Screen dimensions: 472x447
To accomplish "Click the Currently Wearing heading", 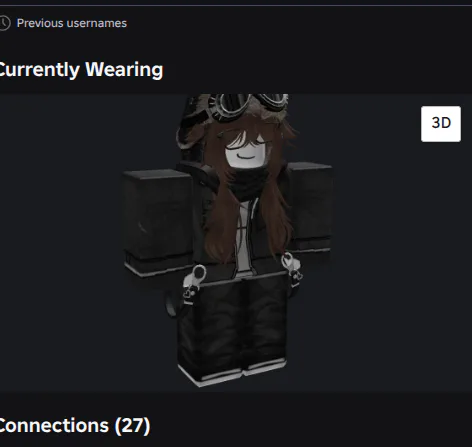I will (81, 70).
